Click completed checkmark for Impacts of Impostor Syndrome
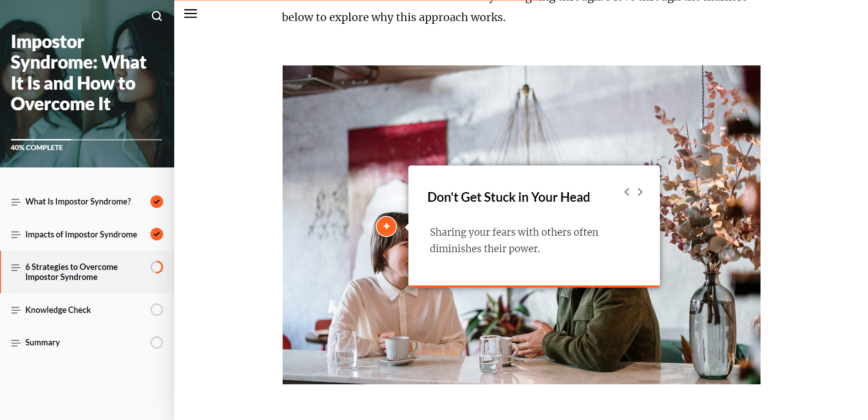This screenshot has width=868, height=420. [x=157, y=234]
